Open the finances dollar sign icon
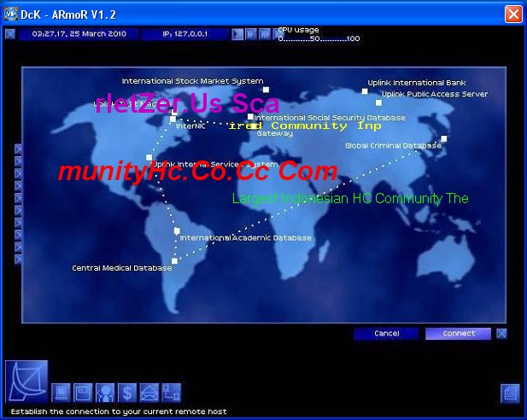This screenshot has height=420, width=527. [x=127, y=393]
